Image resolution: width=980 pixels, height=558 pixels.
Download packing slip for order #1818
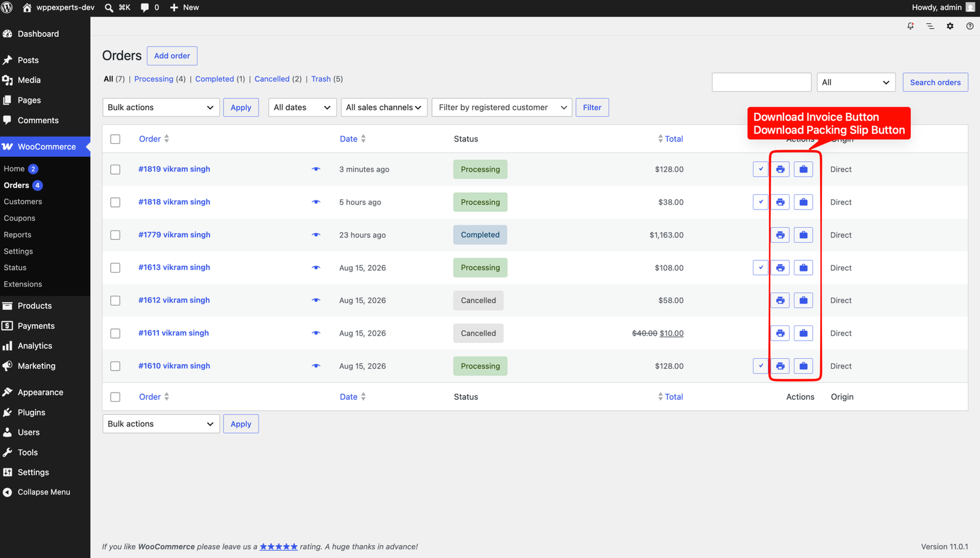coord(803,202)
